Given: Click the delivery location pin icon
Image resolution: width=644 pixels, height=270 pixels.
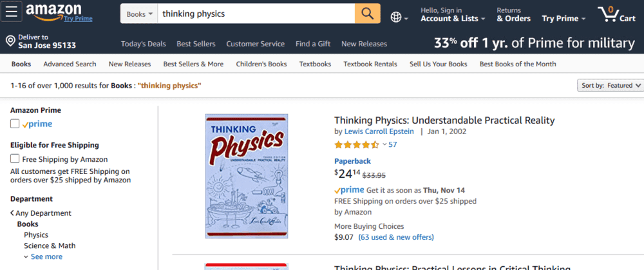Looking at the screenshot, I should click(10, 42).
